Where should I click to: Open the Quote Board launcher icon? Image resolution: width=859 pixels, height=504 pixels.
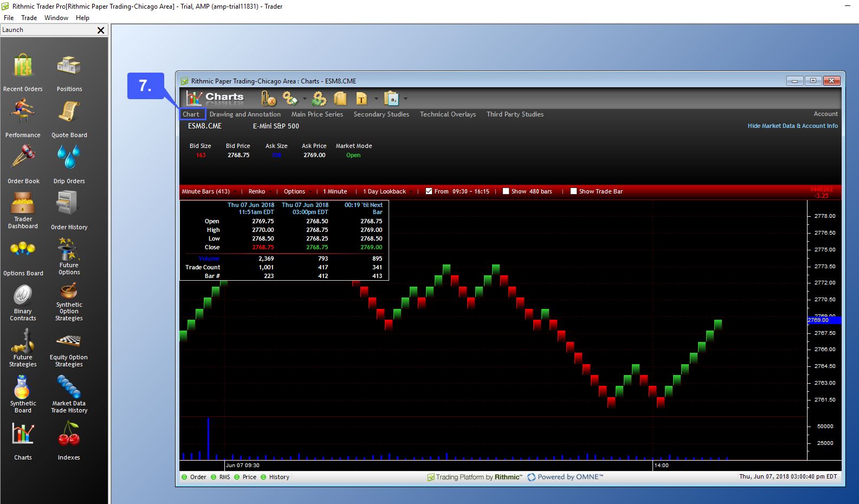pos(69,112)
